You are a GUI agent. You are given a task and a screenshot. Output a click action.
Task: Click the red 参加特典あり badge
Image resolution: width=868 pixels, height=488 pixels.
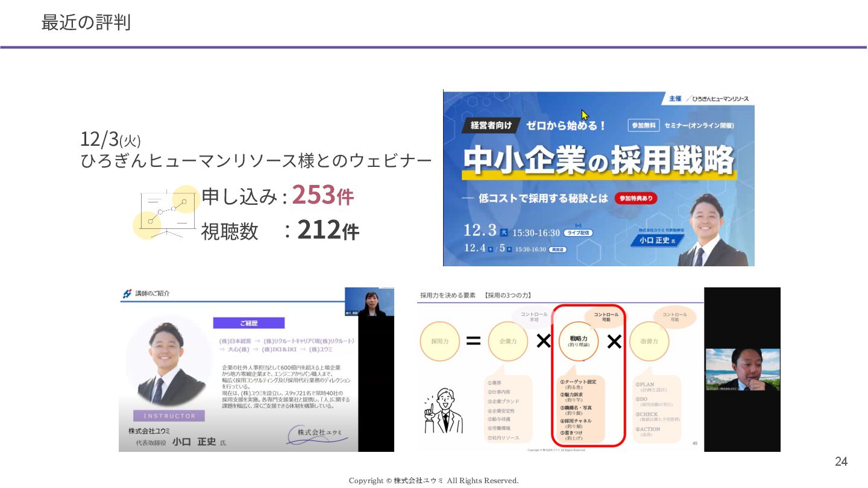(x=636, y=198)
